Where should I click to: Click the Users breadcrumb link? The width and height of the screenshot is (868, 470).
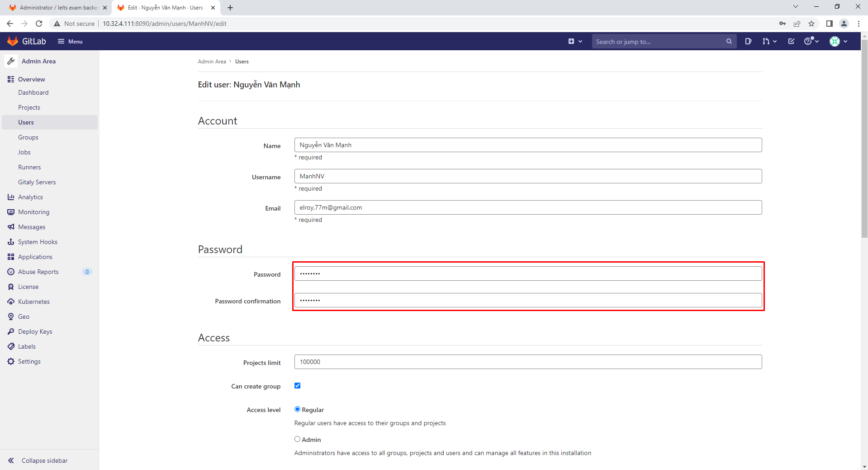coord(242,62)
